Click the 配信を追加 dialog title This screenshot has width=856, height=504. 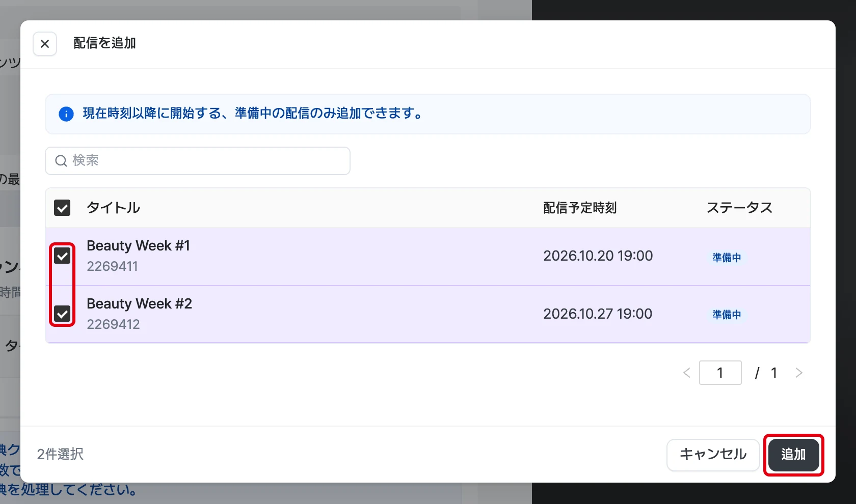point(105,43)
